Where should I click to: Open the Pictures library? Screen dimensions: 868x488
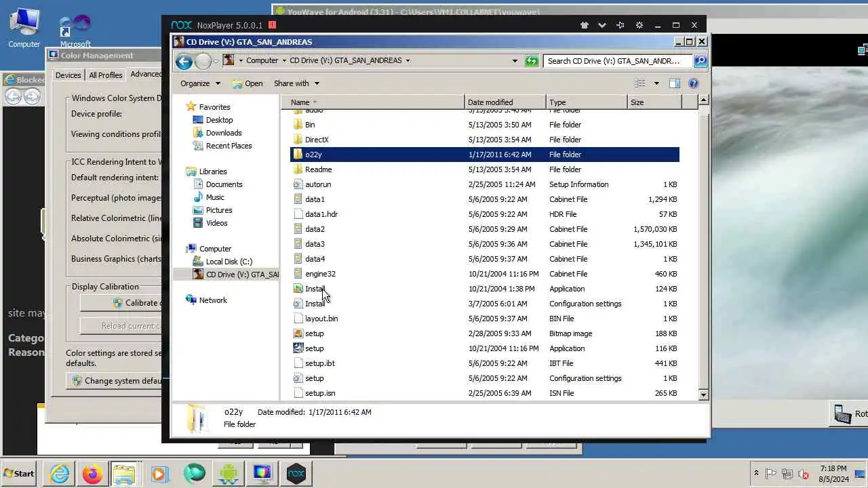point(219,210)
